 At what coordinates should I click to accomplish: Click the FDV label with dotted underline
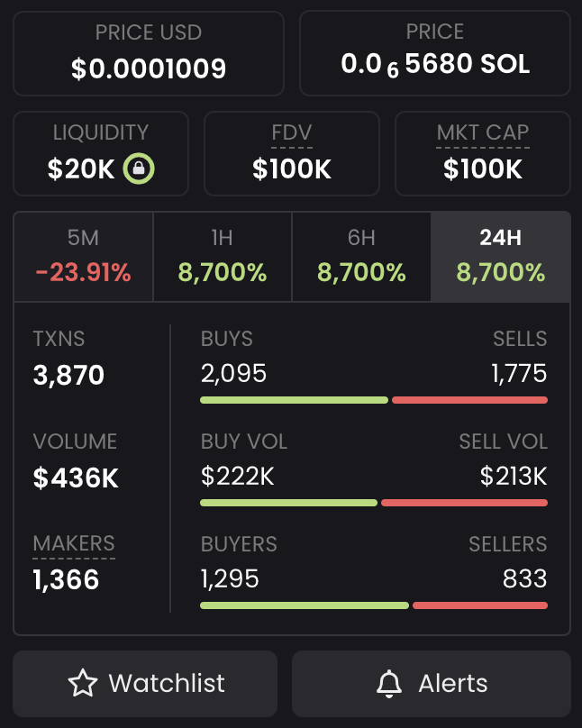[292, 133]
